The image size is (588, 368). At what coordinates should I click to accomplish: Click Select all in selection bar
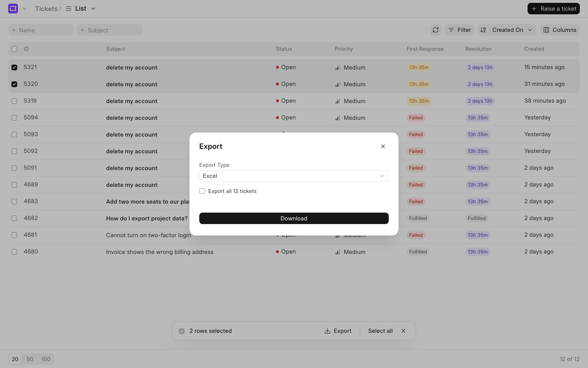[x=380, y=331]
